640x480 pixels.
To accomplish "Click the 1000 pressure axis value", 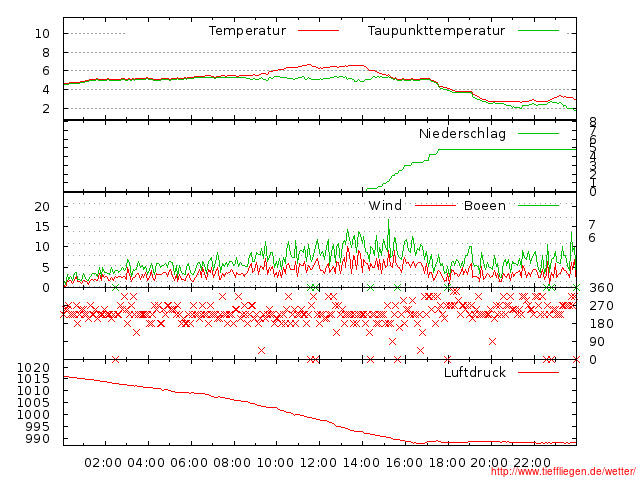I will pyautogui.click(x=33, y=415).
